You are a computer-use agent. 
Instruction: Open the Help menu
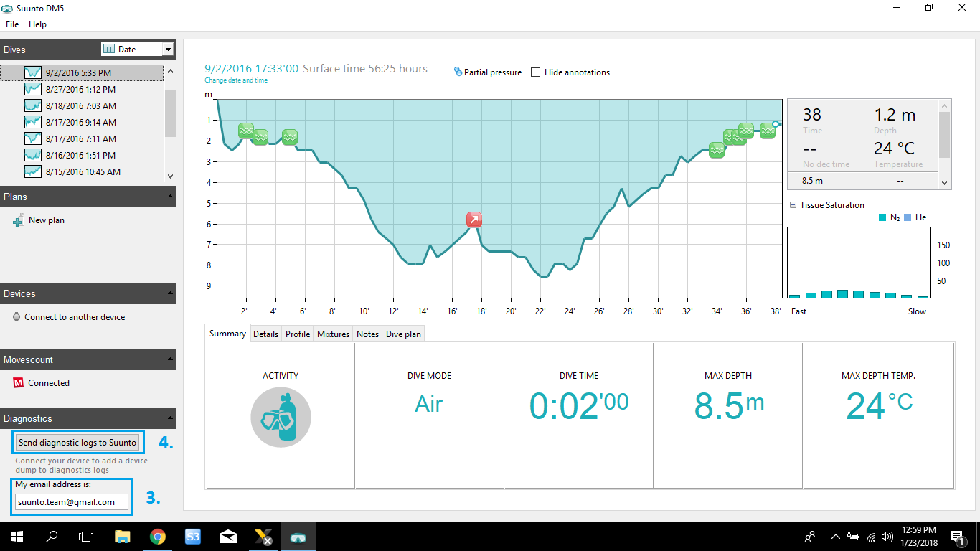37,24
